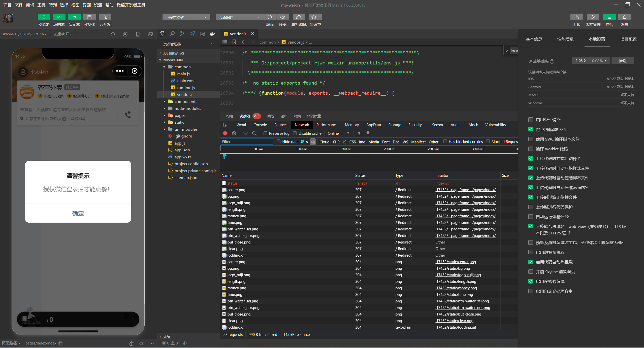This screenshot has height=348, width=644.
Task: Enable 开启 Skyline 渲染调试
Action: click(530, 272)
